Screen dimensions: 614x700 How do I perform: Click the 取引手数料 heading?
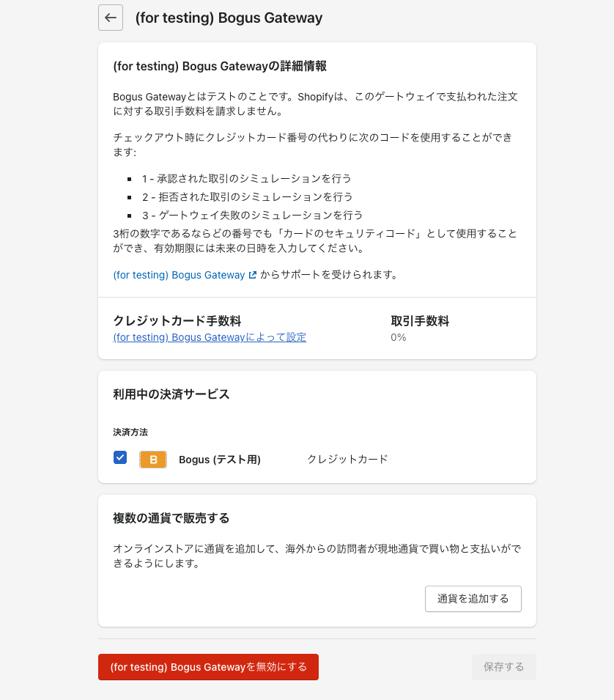click(x=420, y=321)
